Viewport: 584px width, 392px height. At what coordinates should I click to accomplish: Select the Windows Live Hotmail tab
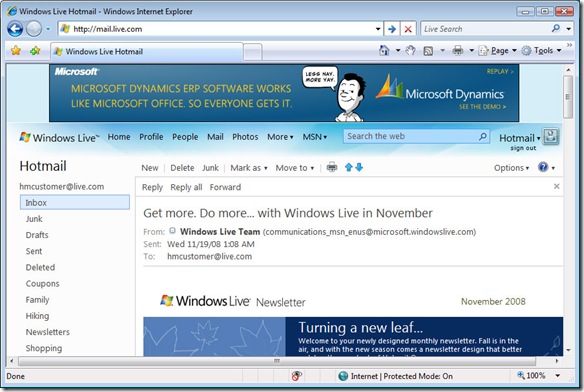147,51
